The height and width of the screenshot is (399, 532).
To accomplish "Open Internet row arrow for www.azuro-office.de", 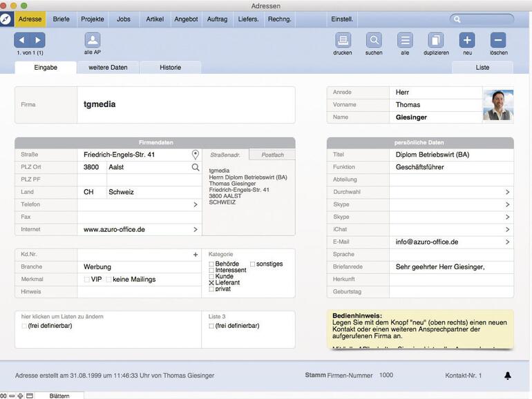I will (196, 229).
